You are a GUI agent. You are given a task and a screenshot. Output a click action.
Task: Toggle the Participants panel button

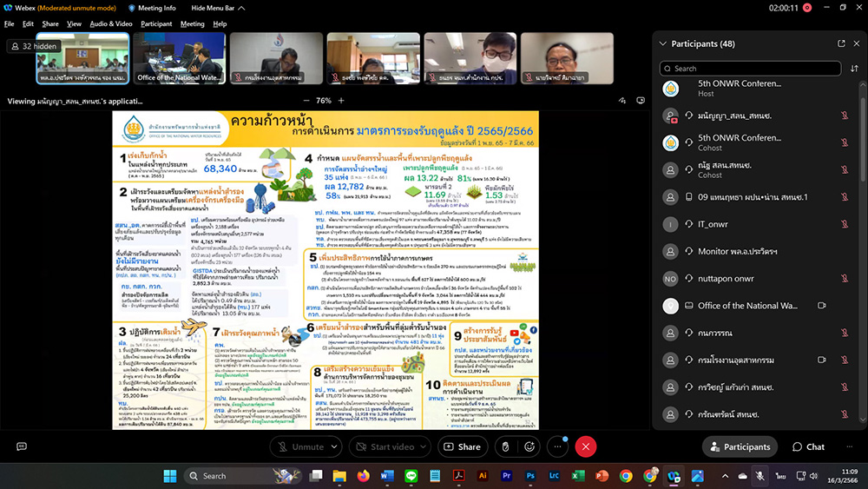point(740,446)
